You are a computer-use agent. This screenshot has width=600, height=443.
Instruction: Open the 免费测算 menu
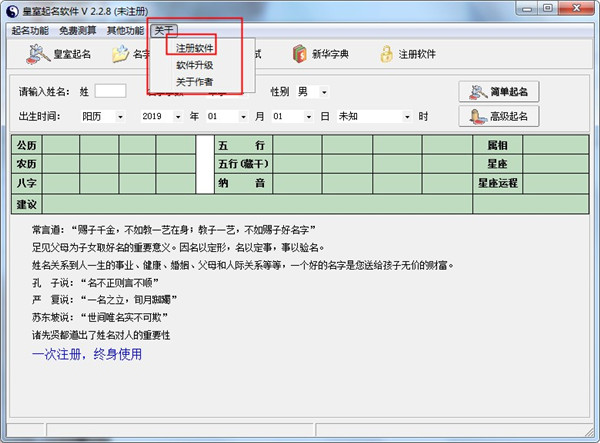(x=78, y=30)
